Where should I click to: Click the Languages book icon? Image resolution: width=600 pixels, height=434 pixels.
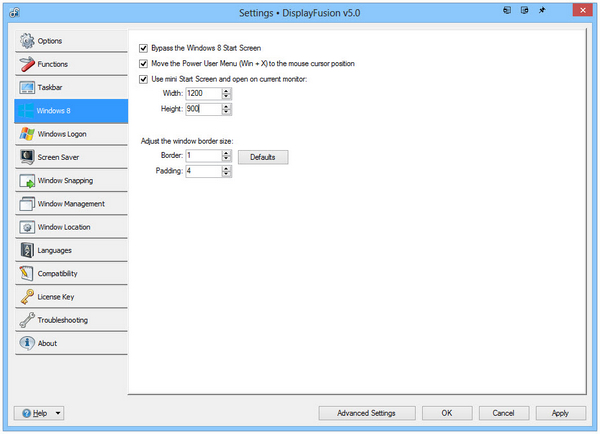click(27, 250)
